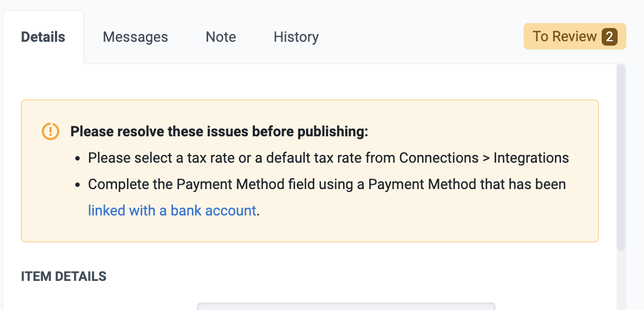This screenshot has width=644, height=310.
Task: Click the input field under Item Details
Action: tap(346, 306)
